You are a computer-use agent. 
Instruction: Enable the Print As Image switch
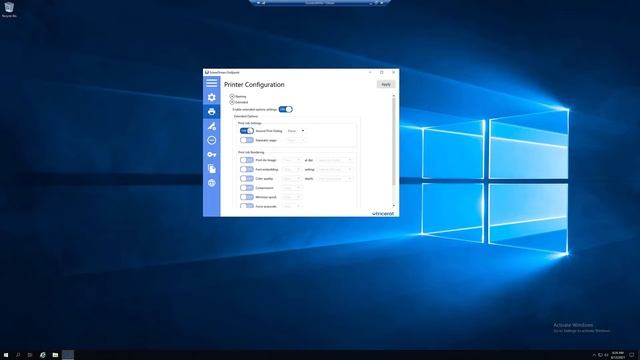(x=247, y=160)
